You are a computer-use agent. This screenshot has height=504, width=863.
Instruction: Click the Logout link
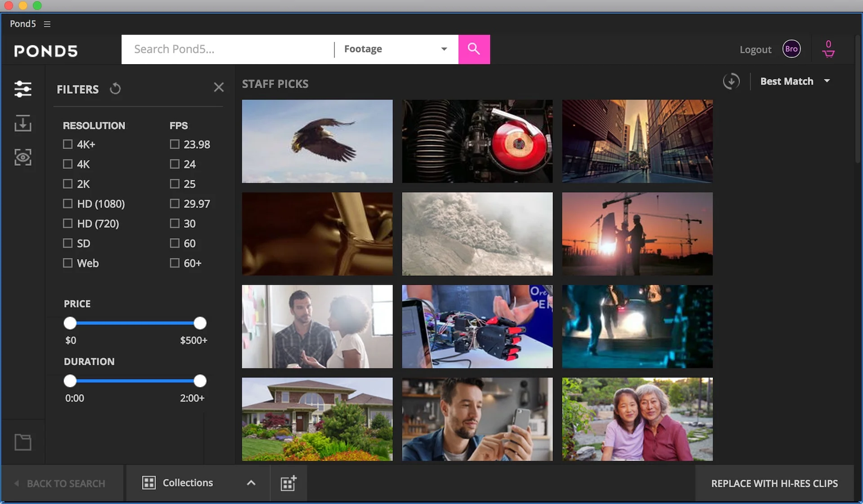[x=755, y=49]
